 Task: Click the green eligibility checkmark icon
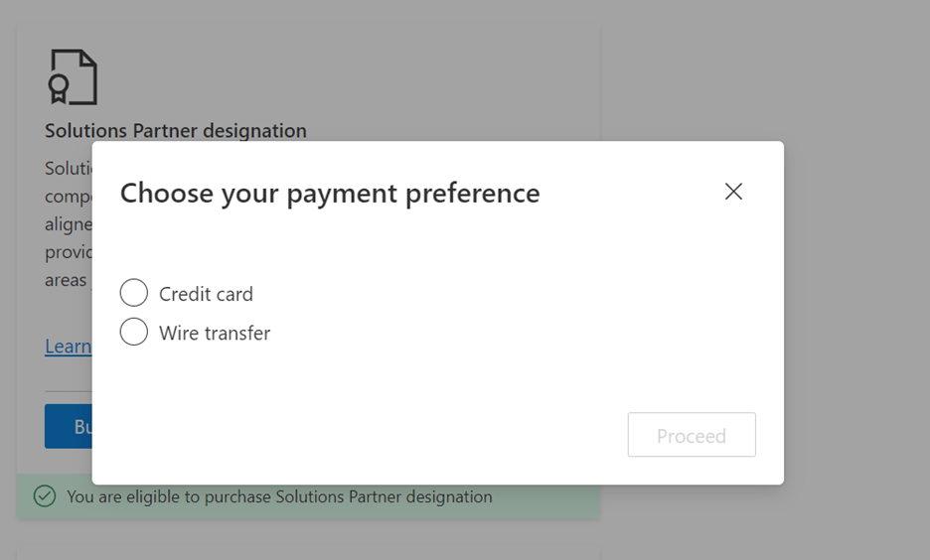(45, 496)
